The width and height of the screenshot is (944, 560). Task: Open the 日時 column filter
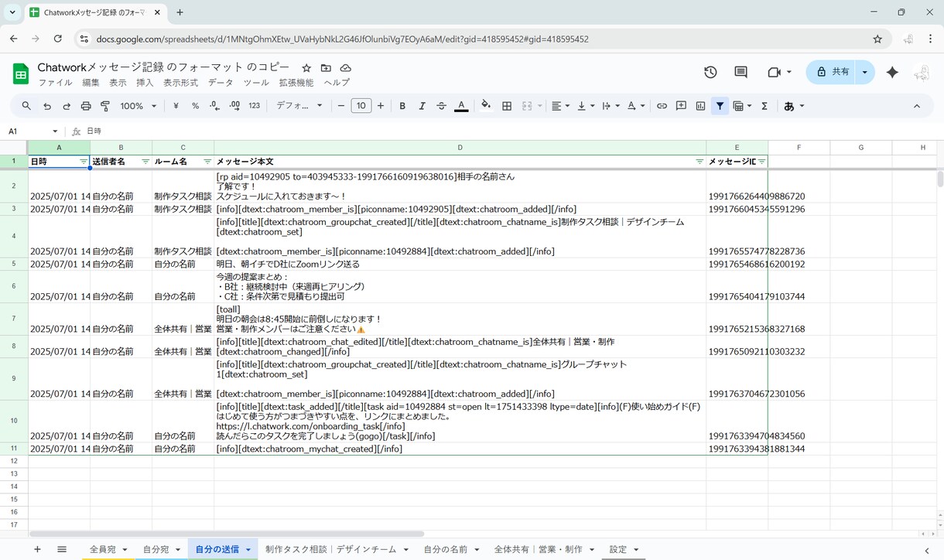84,162
